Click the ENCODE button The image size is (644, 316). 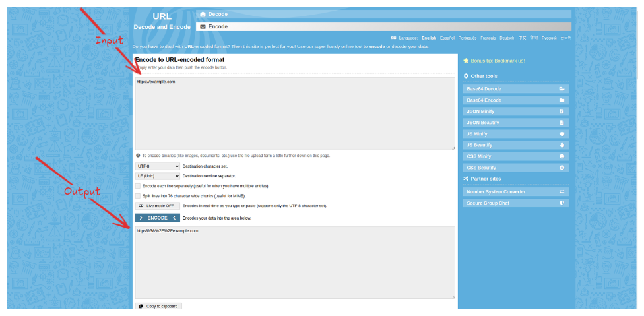pos(157,218)
